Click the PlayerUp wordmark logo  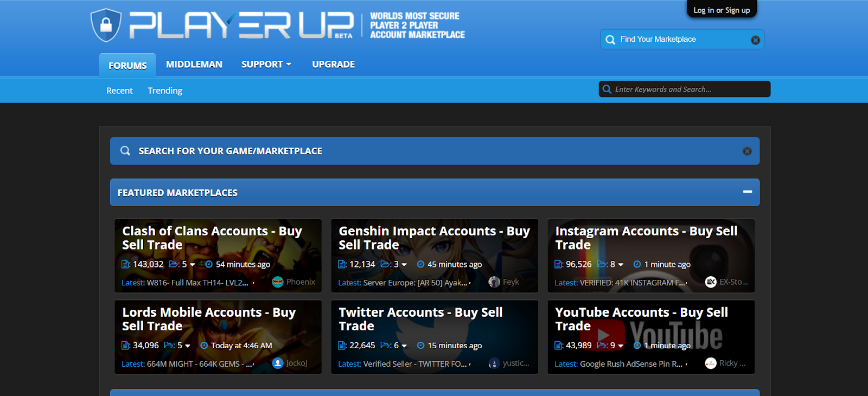tap(241, 25)
